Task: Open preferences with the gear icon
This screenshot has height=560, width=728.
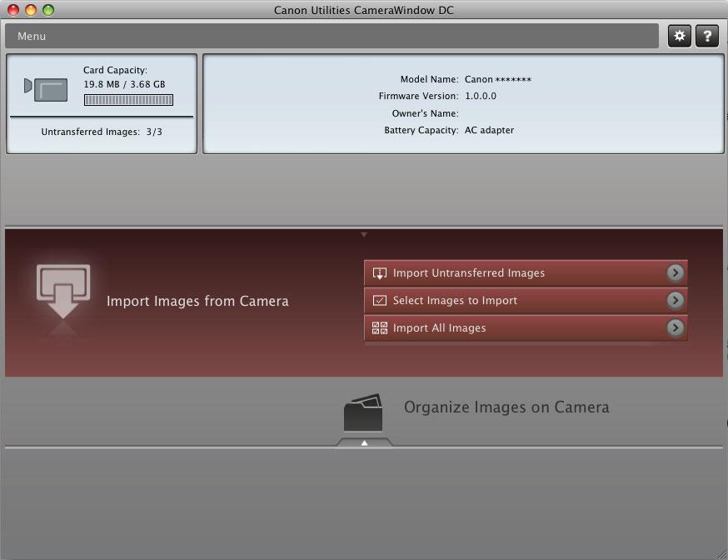Action: (x=680, y=36)
